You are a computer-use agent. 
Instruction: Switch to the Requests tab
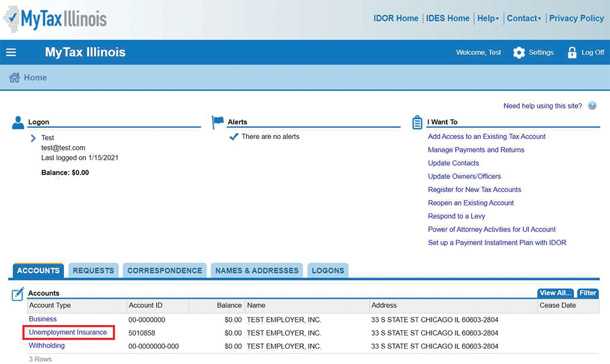pyautogui.click(x=93, y=271)
